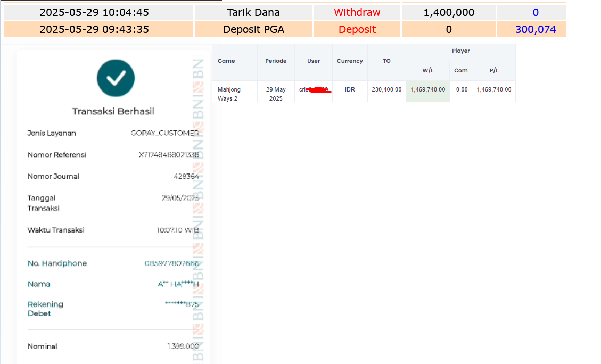
Task: Click the Player group header
Action: (460, 51)
